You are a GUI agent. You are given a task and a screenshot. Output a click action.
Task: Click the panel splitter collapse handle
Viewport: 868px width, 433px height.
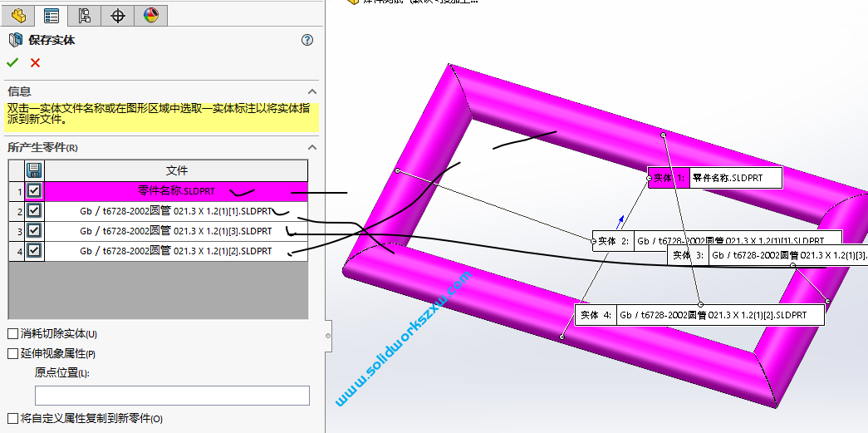[x=328, y=336]
